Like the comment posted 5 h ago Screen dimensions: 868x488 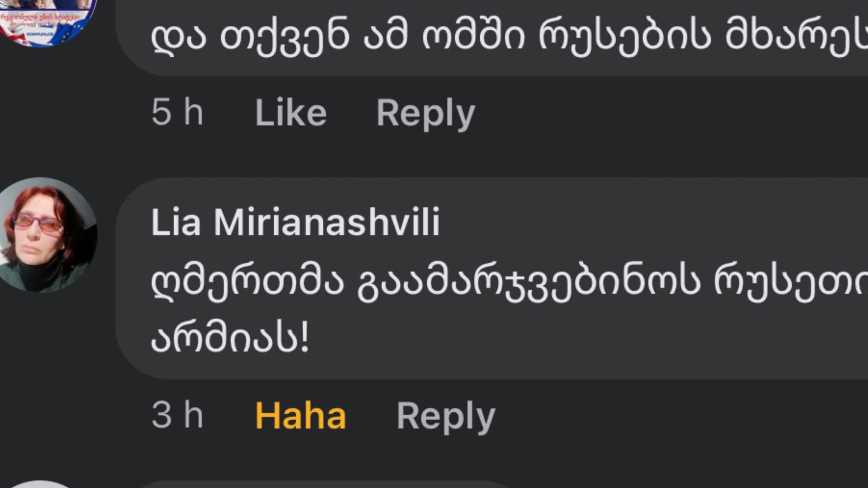(291, 113)
